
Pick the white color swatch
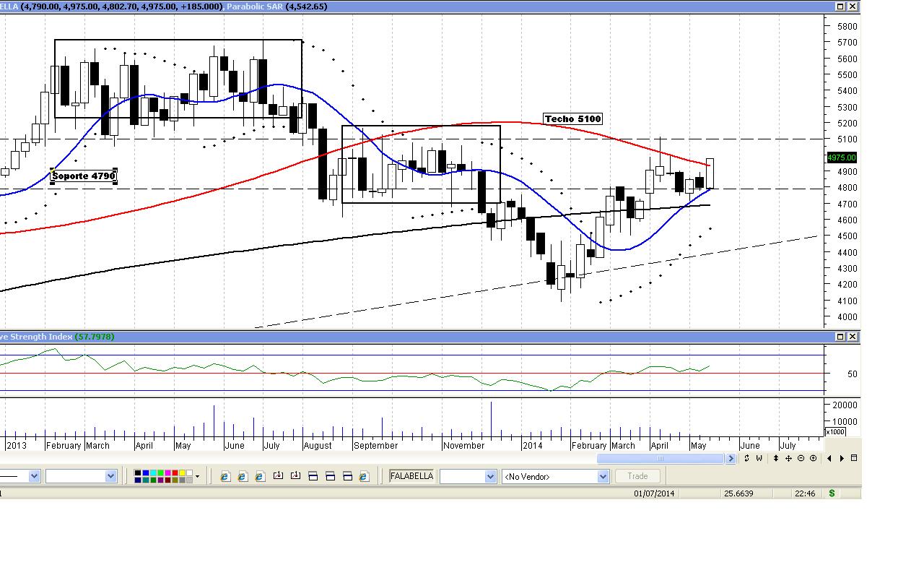click(190, 473)
